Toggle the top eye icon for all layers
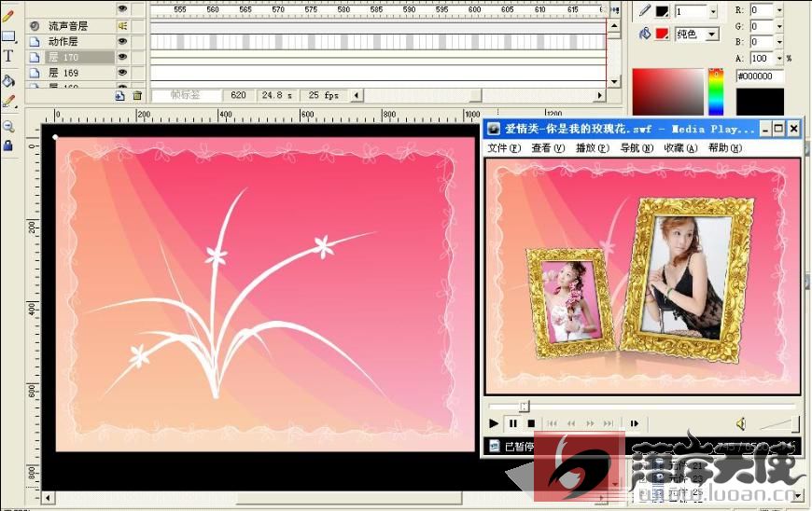This screenshot has height=511, width=812. 122,8
